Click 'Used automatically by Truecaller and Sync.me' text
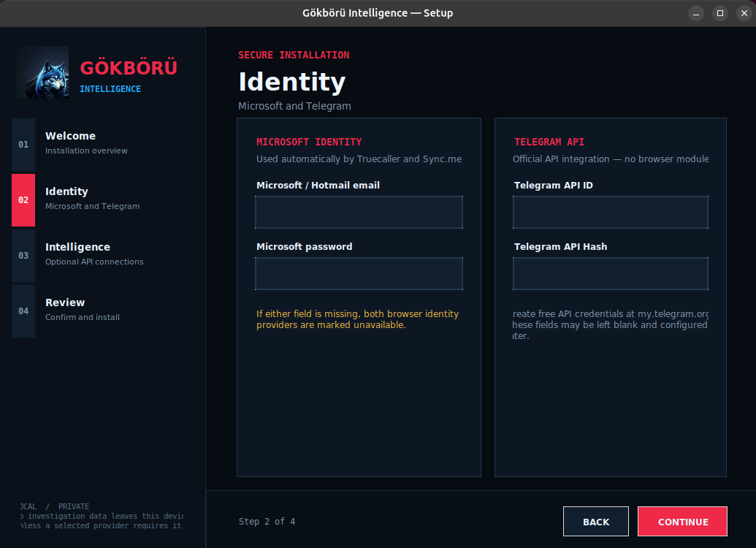Image resolution: width=756 pixels, height=548 pixels. (x=359, y=159)
